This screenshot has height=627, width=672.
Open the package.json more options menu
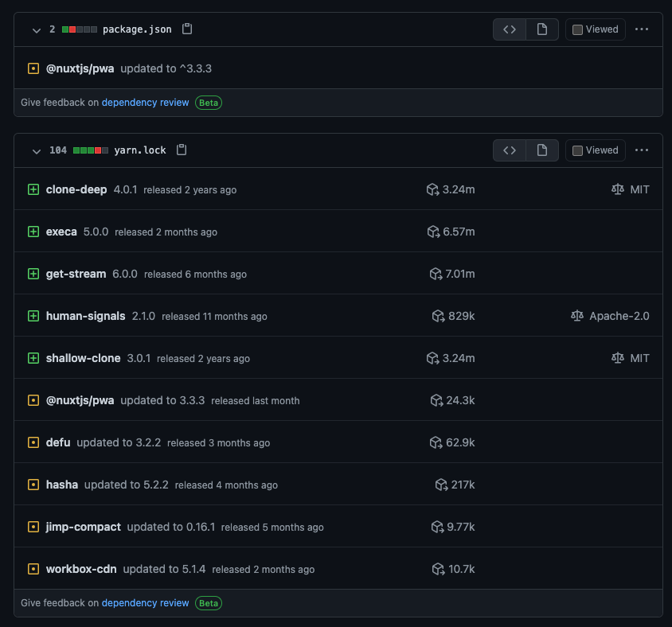642,29
